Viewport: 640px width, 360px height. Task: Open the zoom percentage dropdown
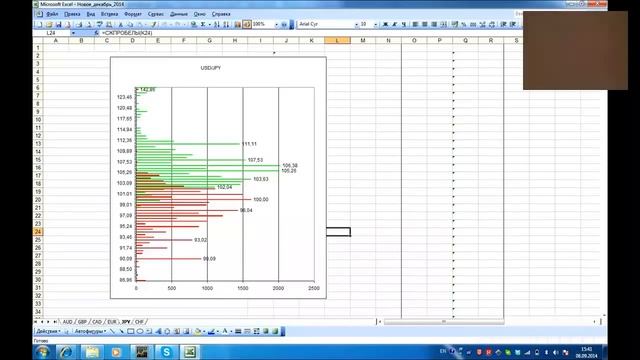click(276, 24)
